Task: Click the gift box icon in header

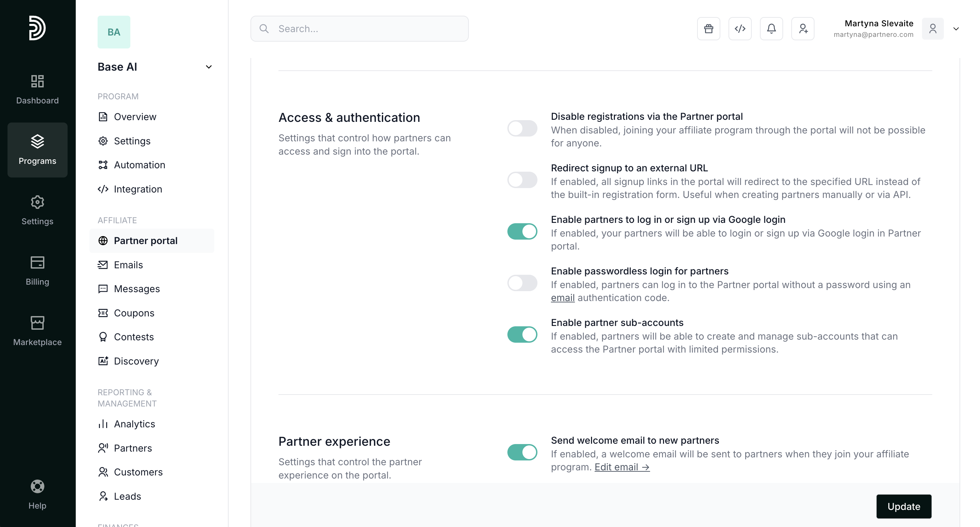Action: [708, 29]
